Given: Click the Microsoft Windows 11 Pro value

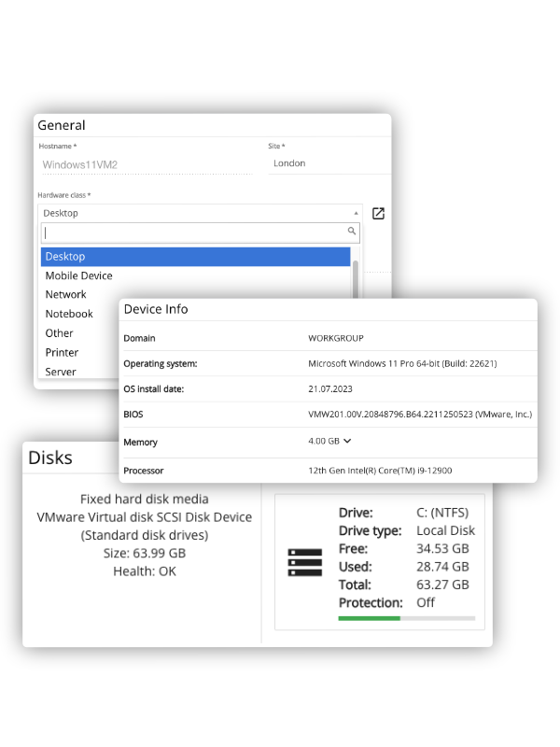Looking at the screenshot, I should coord(402,363).
